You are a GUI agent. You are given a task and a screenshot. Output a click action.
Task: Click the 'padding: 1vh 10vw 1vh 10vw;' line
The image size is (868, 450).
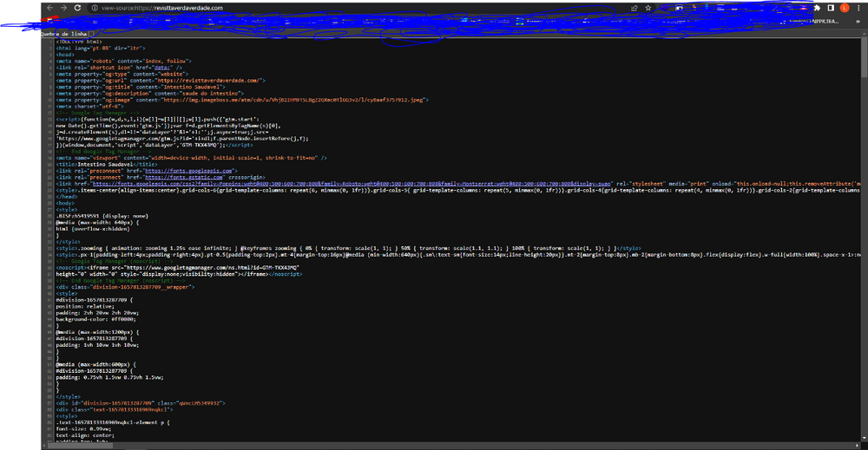pyautogui.click(x=97, y=345)
